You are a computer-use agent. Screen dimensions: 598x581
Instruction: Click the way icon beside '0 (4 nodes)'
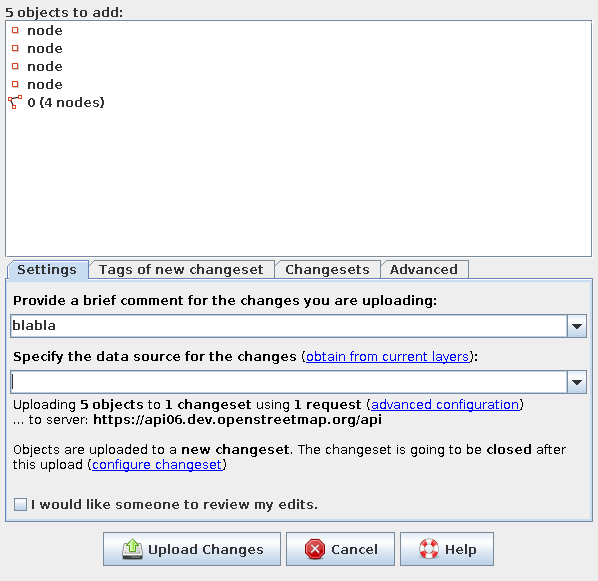click(15, 102)
